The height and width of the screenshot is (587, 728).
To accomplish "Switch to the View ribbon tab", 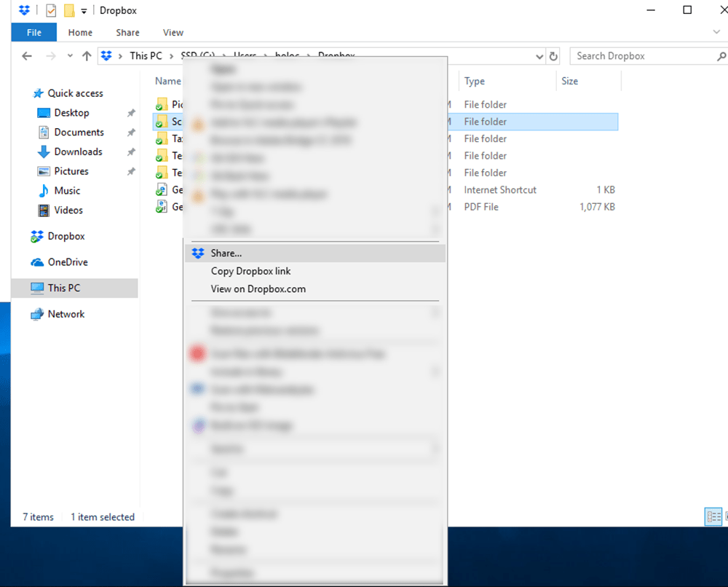I will pyautogui.click(x=173, y=32).
